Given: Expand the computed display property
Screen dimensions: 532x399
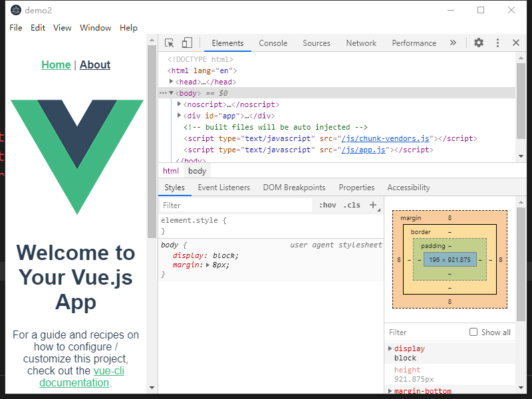Looking at the screenshot, I should (390, 348).
